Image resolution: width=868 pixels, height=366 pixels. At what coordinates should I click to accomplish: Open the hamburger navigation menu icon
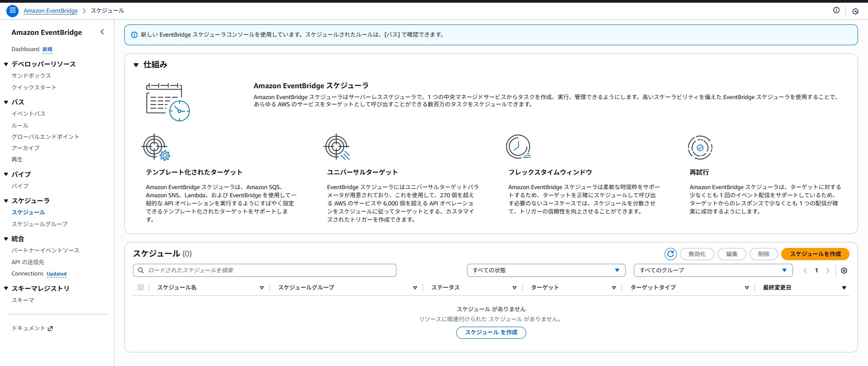point(13,10)
